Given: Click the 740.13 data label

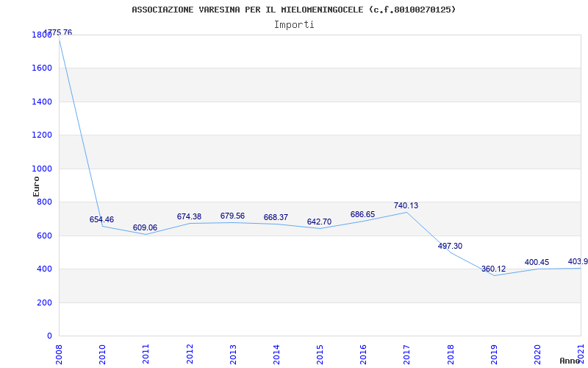Looking at the screenshot, I should click(x=406, y=205).
